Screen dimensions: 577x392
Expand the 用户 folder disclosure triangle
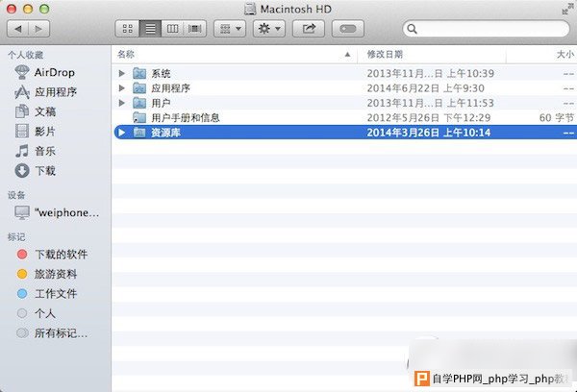(122, 103)
